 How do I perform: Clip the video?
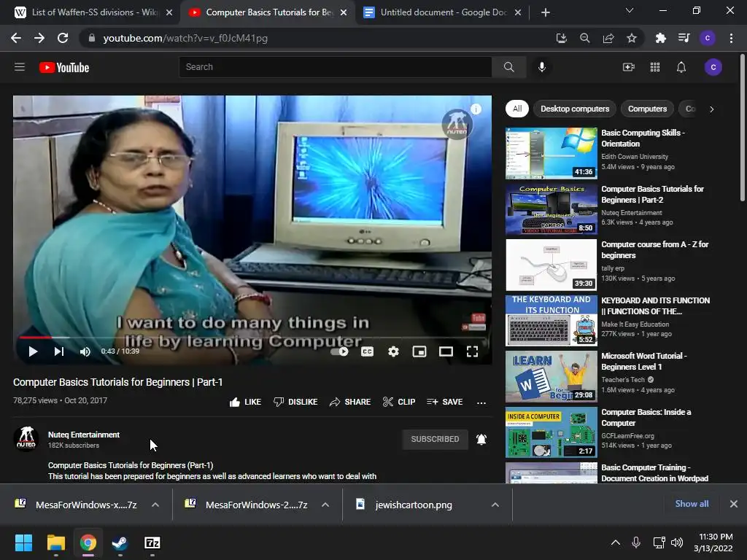[399, 402]
